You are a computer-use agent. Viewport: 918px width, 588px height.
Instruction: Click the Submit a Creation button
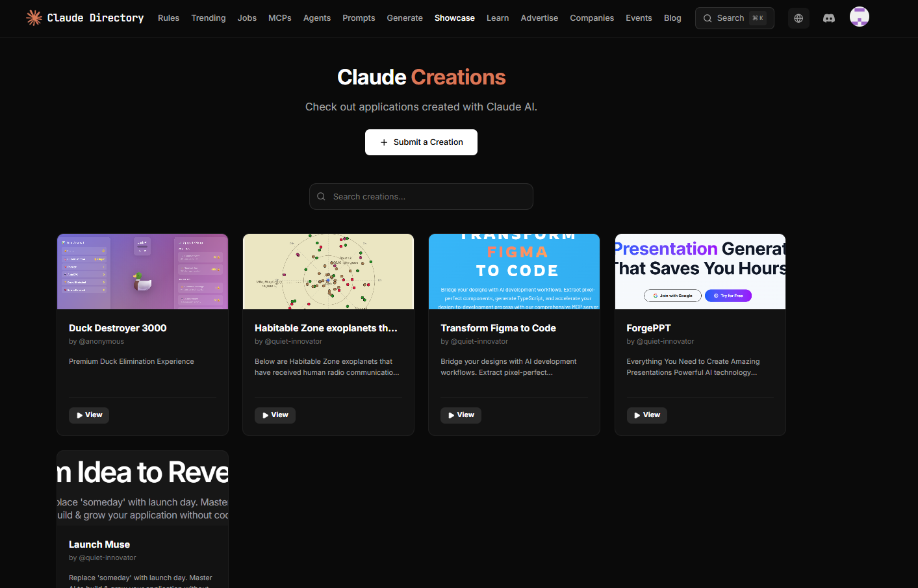click(421, 142)
